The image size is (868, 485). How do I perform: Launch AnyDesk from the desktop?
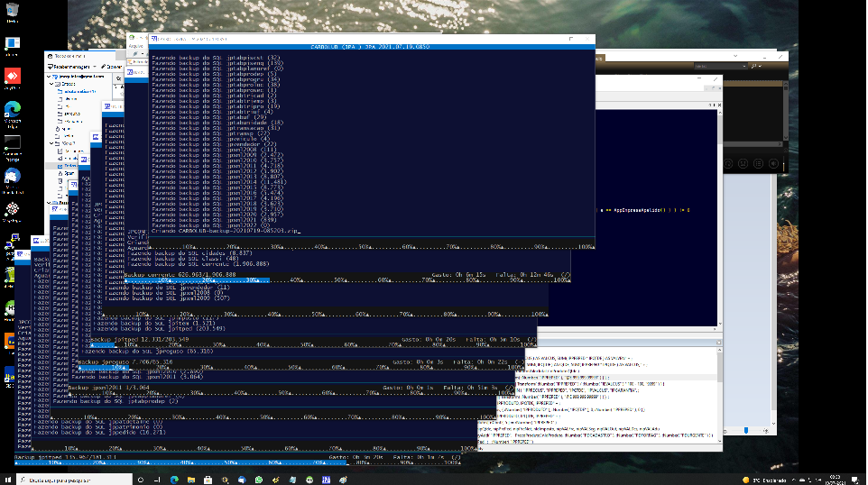point(13,76)
